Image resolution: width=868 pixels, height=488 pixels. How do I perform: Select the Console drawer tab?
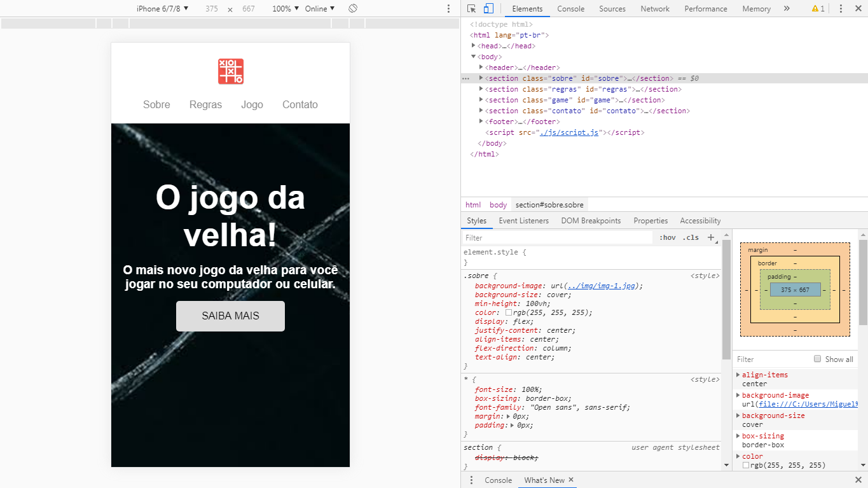click(498, 480)
